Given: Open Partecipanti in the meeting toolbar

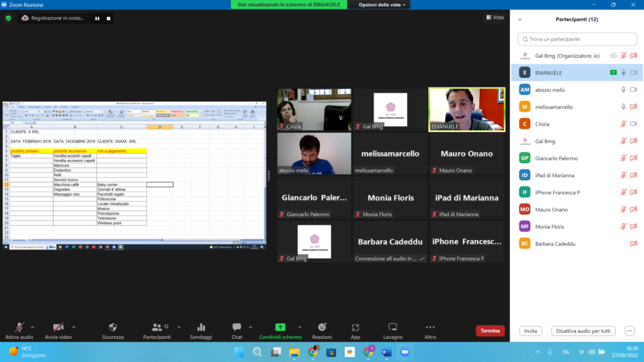Looking at the screenshot, I should click(157, 327).
